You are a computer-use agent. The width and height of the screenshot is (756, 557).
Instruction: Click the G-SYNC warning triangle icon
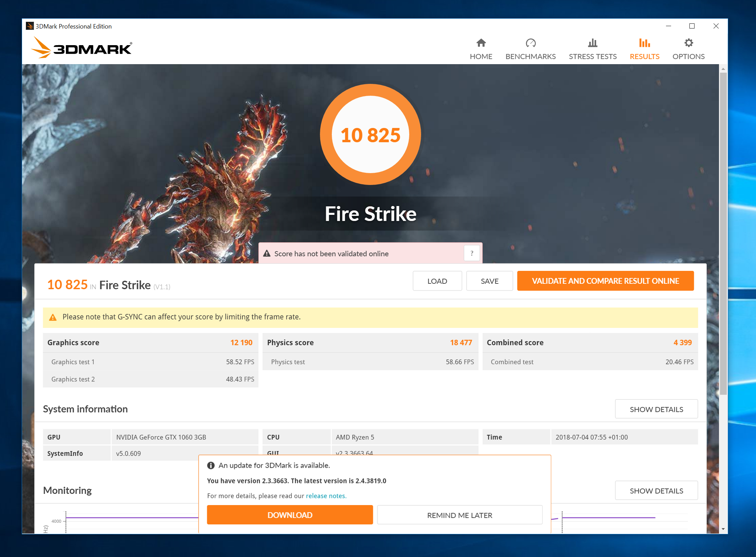point(53,317)
